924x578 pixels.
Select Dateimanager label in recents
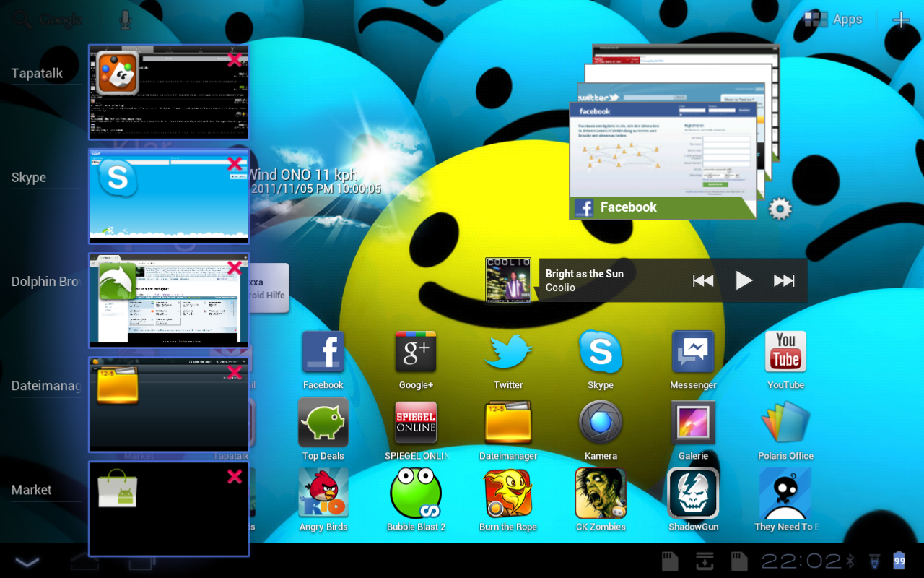(x=45, y=386)
